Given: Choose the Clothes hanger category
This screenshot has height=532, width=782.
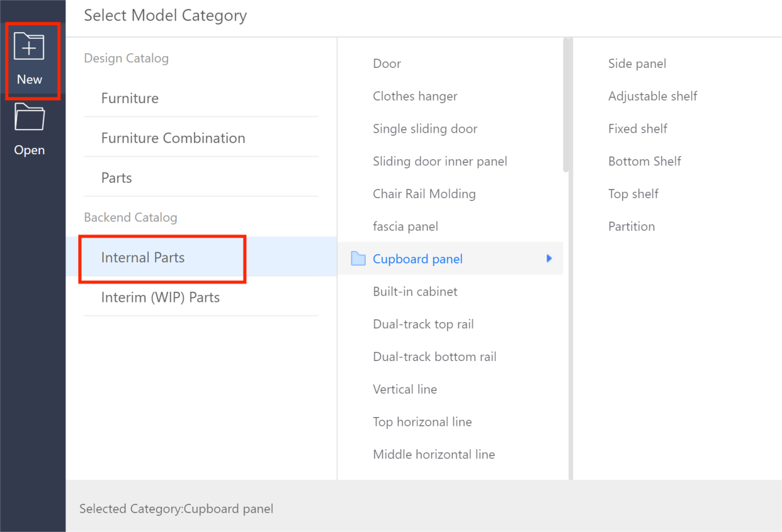Looking at the screenshot, I should point(415,96).
